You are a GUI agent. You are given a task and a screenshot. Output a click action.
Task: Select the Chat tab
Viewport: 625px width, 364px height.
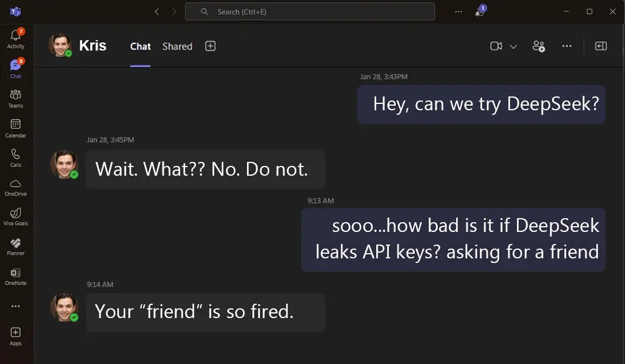click(x=140, y=47)
